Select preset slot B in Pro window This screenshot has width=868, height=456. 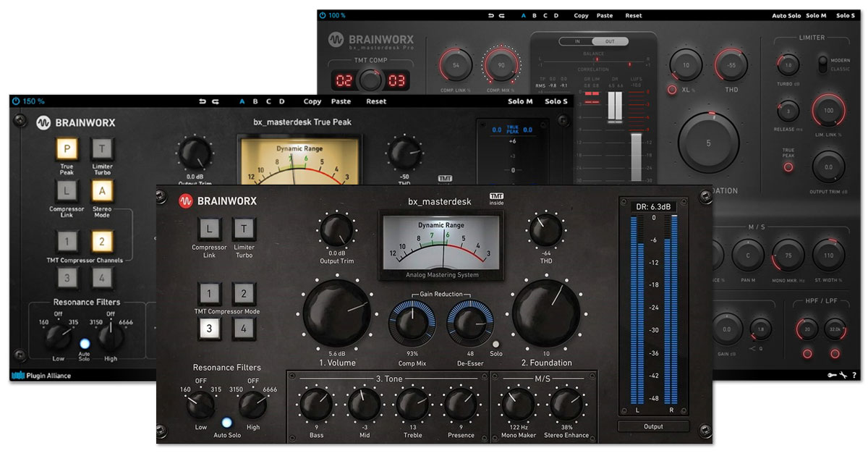click(535, 15)
